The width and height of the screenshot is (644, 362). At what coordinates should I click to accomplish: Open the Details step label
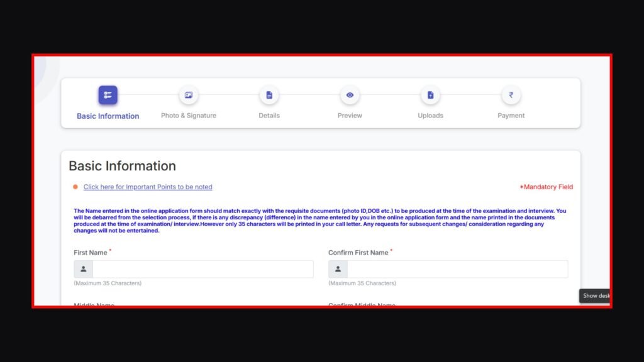pyautogui.click(x=269, y=116)
